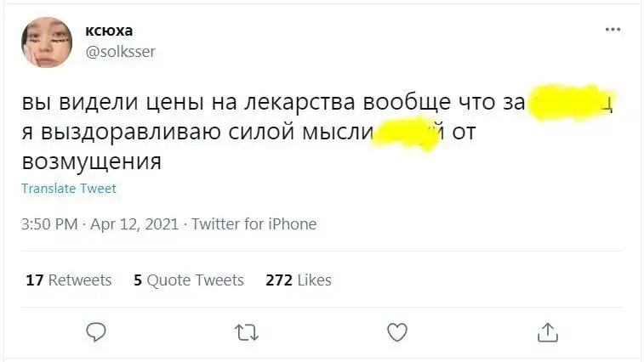The width and height of the screenshot is (644, 362).
Task: View the 272 Likes list
Action: [x=298, y=280]
